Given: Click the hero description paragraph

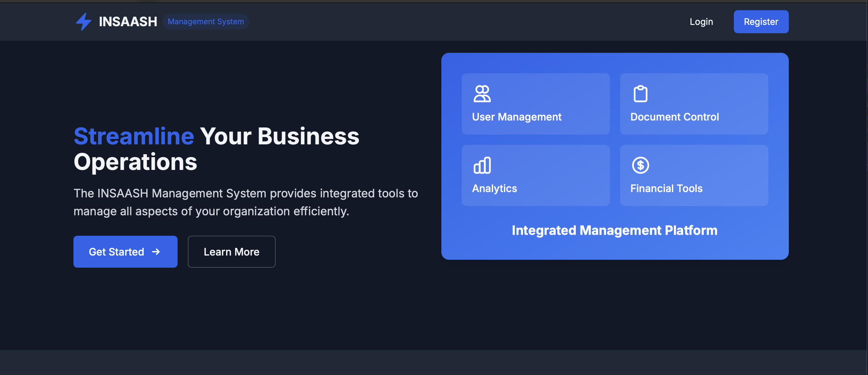Looking at the screenshot, I should coord(246,202).
